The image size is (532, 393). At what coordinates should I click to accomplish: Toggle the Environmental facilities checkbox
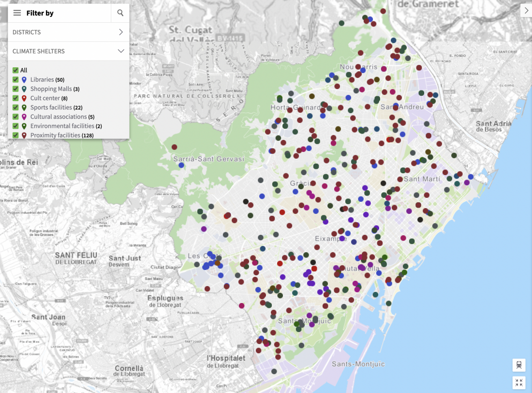pos(15,126)
